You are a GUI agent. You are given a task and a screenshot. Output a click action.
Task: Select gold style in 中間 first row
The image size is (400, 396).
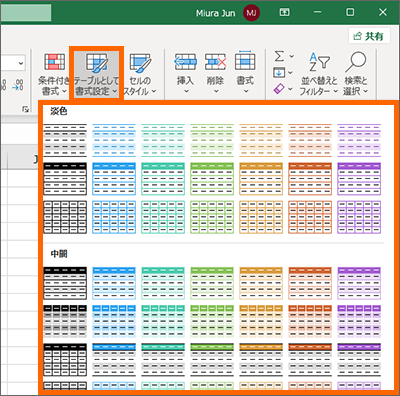(261, 283)
